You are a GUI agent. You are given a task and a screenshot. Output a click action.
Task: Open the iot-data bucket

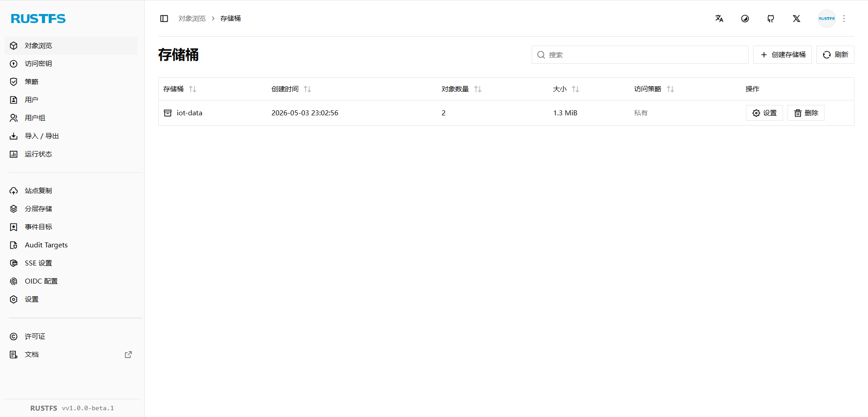(x=189, y=113)
